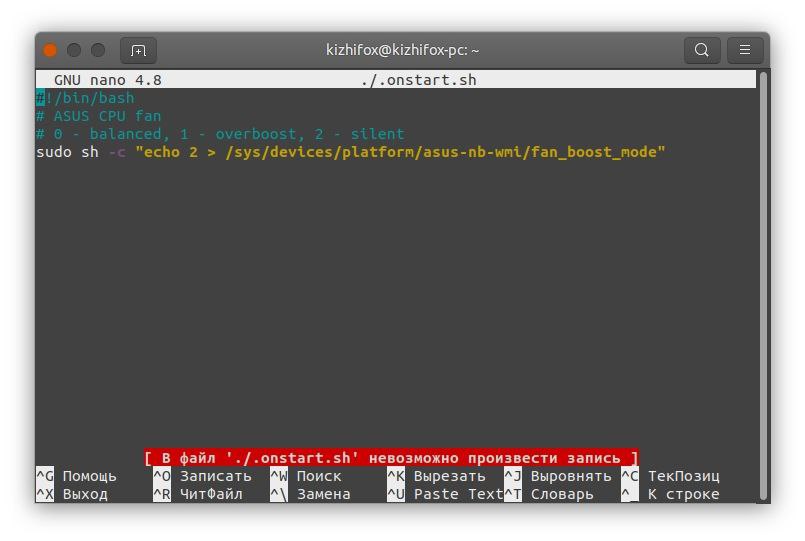Click the ^X Выход shortcut
This screenshot has width=805, height=541.
[x=72, y=494]
